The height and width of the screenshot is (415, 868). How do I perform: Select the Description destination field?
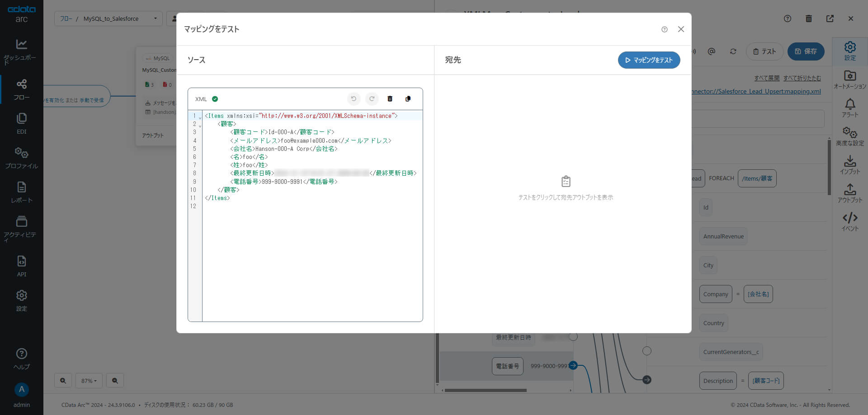tap(718, 381)
